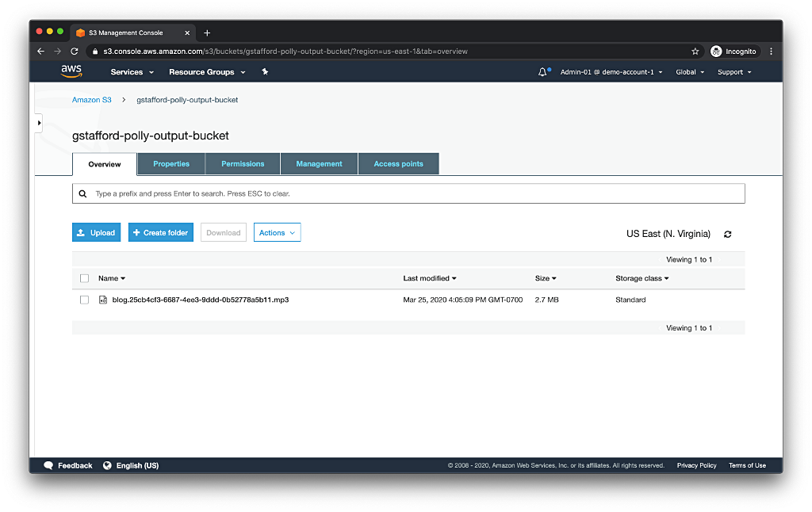Viewport: 812px width, 512px height.
Task: Open the Actions dropdown
Action: point(277,232)
